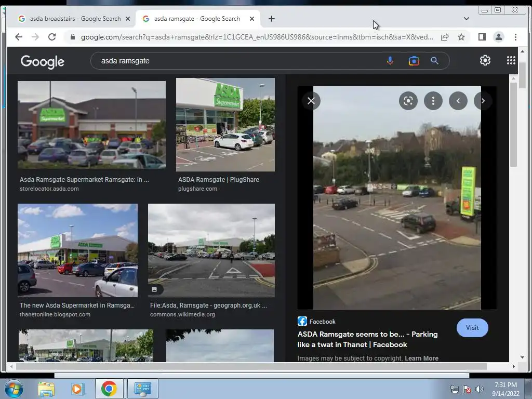This screenshot has height=399, width=532.
Task: Select geograph Asda car park thumbnail
Action: pyautogui.click(x=211, y=250)
